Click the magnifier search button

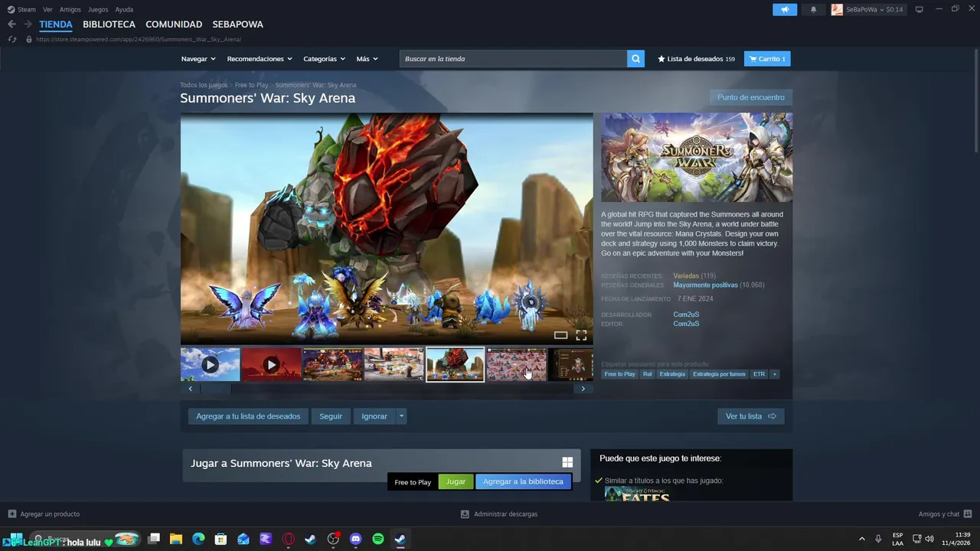635,59
